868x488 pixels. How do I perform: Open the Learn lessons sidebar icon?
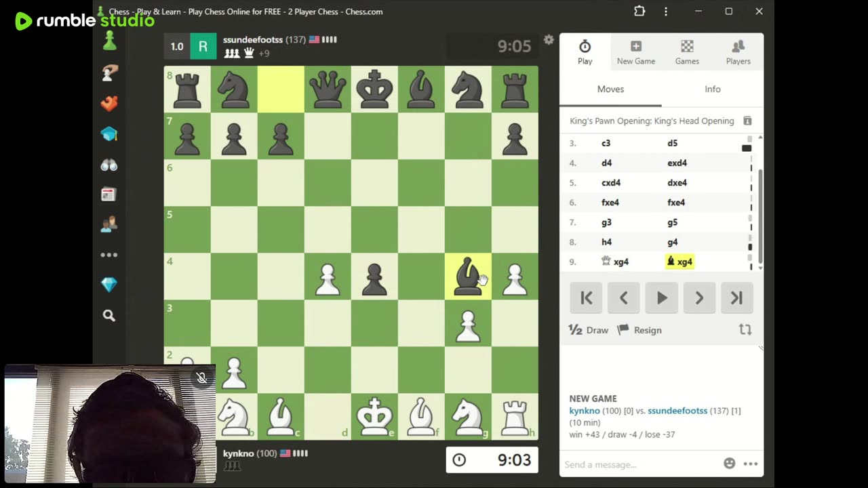tap(109, 134)
